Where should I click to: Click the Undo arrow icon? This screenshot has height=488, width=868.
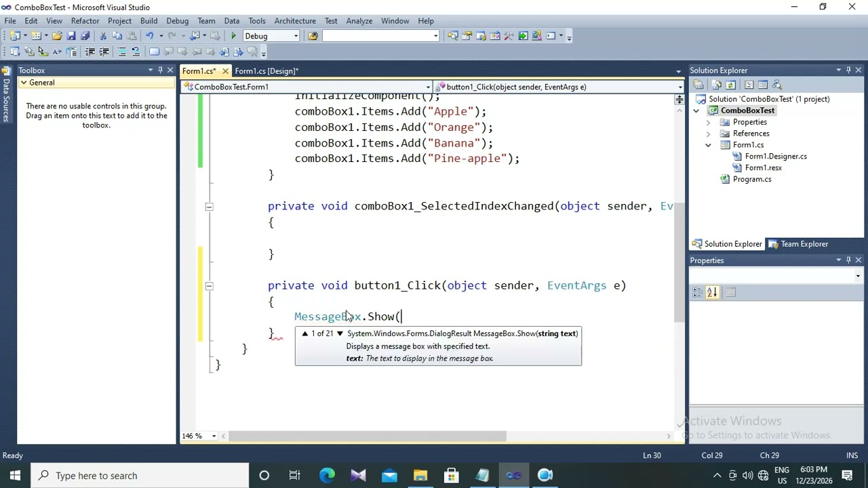click(x=149, y=36)
